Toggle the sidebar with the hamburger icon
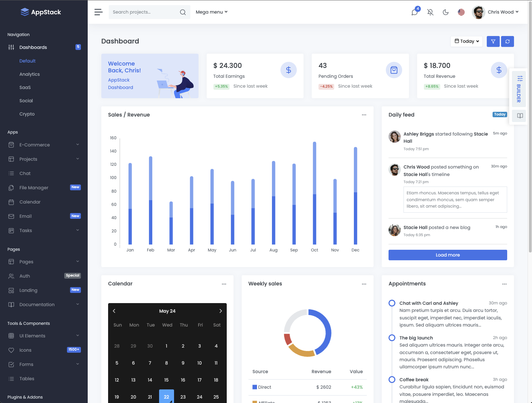 pyautogui.click(x=99, y=12)
